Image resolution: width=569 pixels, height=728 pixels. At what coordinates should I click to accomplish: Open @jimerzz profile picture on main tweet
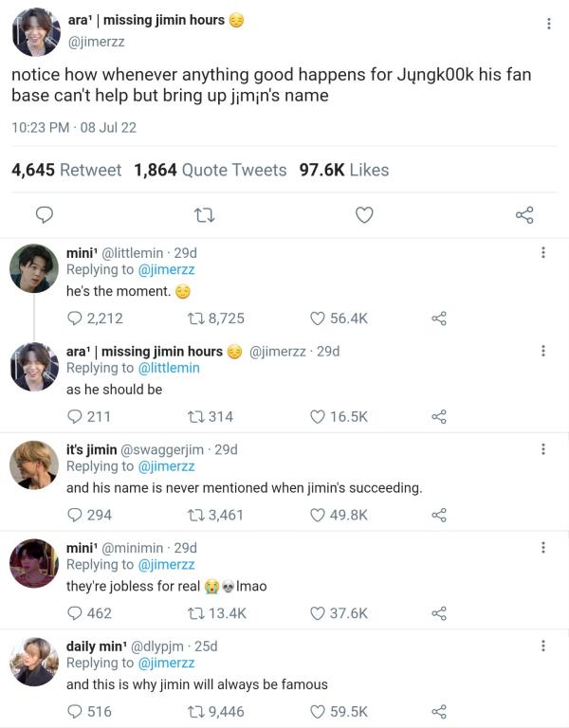click(37, 32)
